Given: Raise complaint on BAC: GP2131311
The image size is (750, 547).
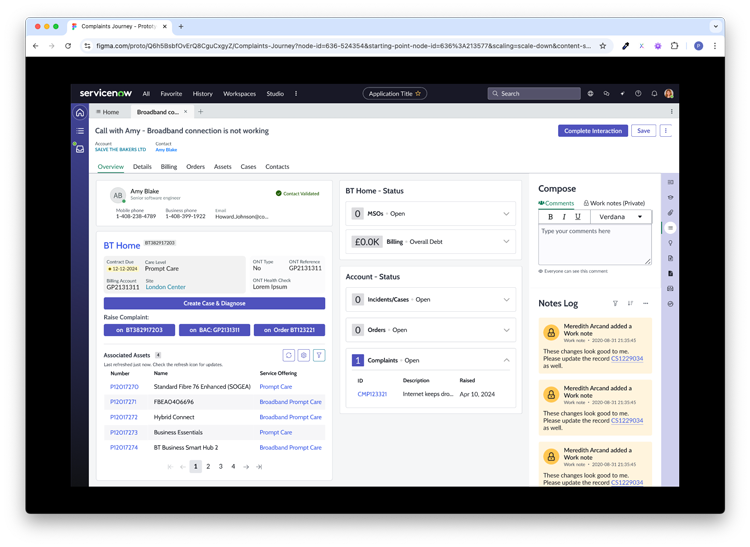Looking at the screenshot, I should pos(214,330).
